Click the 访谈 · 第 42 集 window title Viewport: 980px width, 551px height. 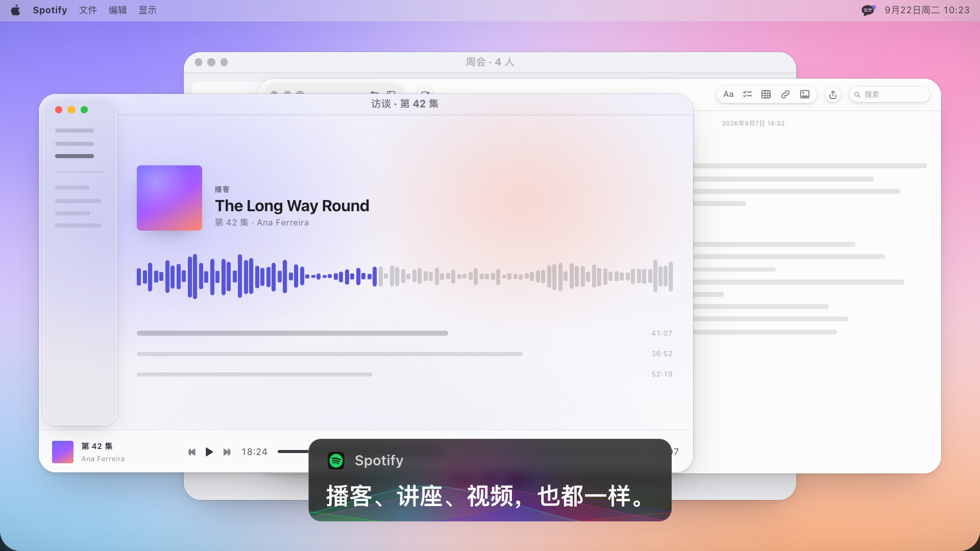tap(405, 104)
